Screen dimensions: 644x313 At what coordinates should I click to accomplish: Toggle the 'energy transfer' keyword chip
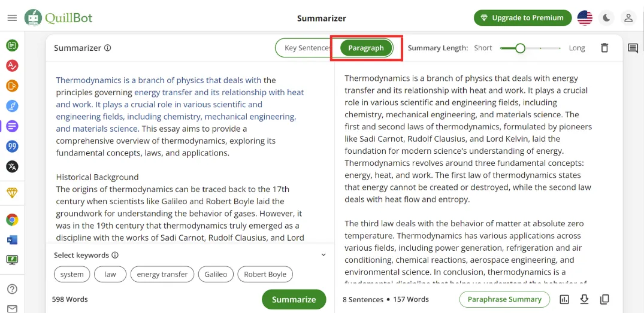(x=162, y=274)
